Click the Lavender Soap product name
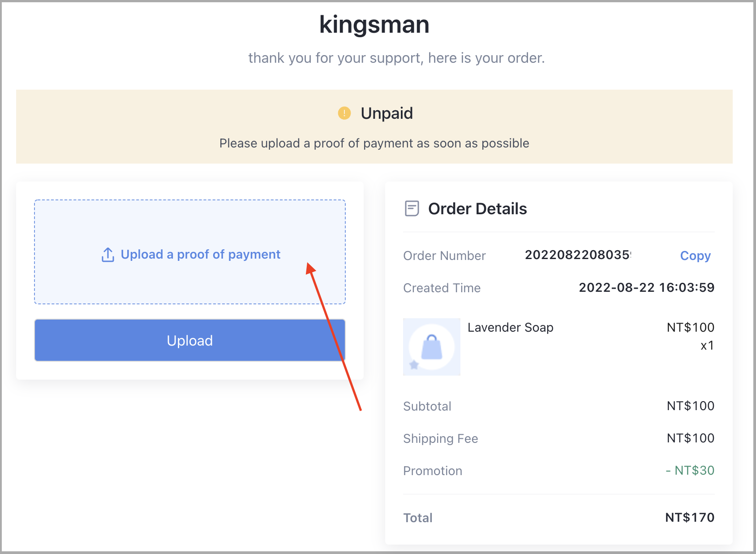 511,327
